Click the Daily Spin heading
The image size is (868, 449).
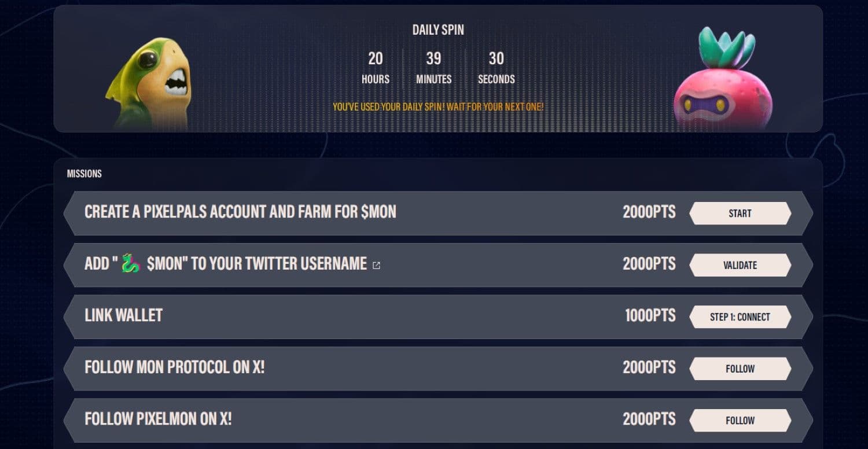(438, 30)
